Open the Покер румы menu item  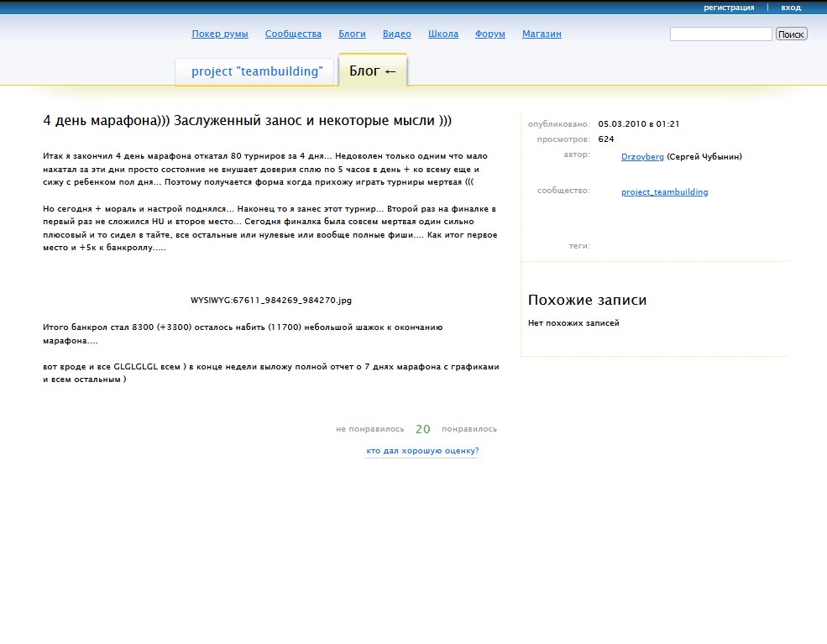(219, 34)
